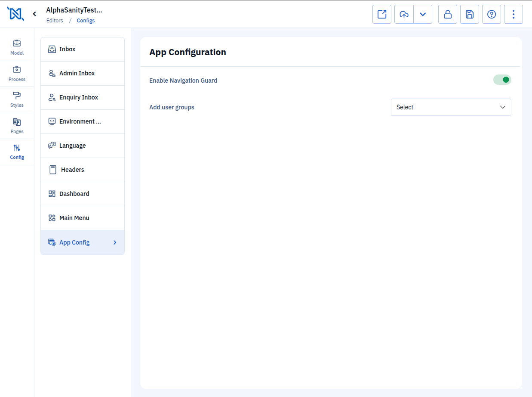This screenshot has width=532, height=397.
Task: Open the three-dot more options menu
Action: coord(514,14)
